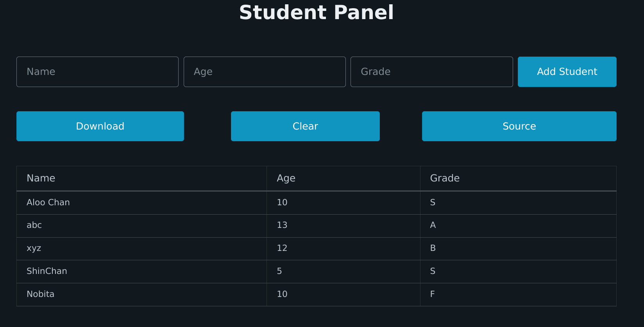Click age 13 in abc row
Screen dimensions: 644x327
pos(282,225)
